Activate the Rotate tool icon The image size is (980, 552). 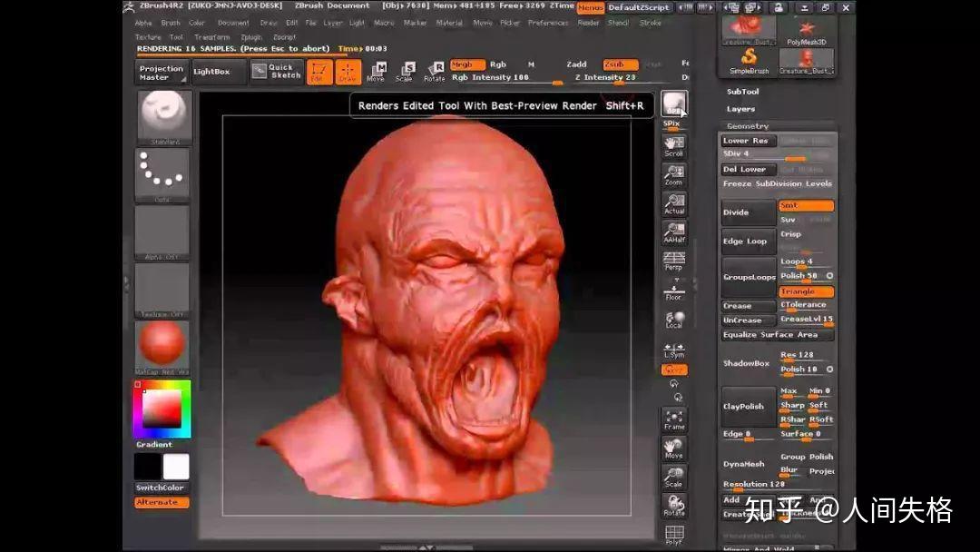[434, 70]
